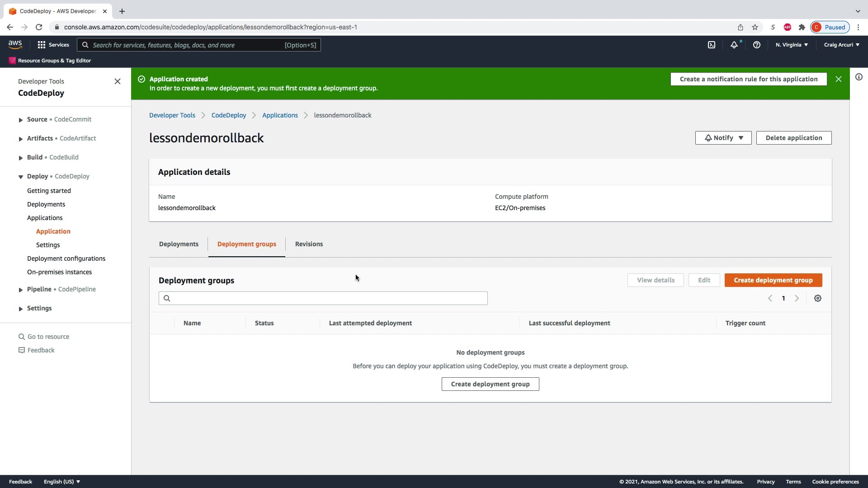Close the Developer Tools side navigation
The height and width of the screenshot is (488, 868).
tap(118, 81)
